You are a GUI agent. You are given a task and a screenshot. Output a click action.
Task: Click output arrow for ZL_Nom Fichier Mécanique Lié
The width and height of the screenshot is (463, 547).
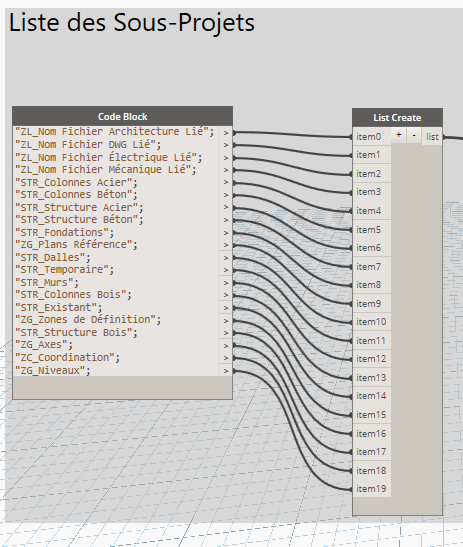226,170
